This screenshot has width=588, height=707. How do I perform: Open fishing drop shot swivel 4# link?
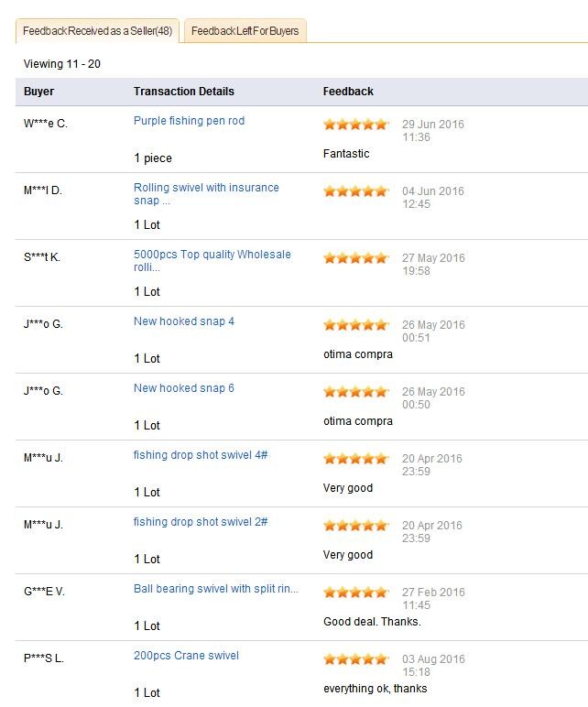201,455
